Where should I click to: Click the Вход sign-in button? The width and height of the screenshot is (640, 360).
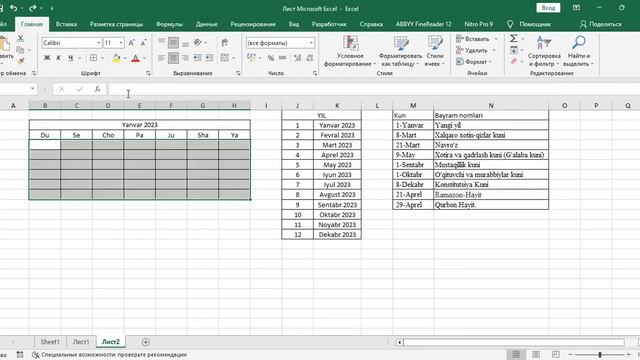pos(548,8)
